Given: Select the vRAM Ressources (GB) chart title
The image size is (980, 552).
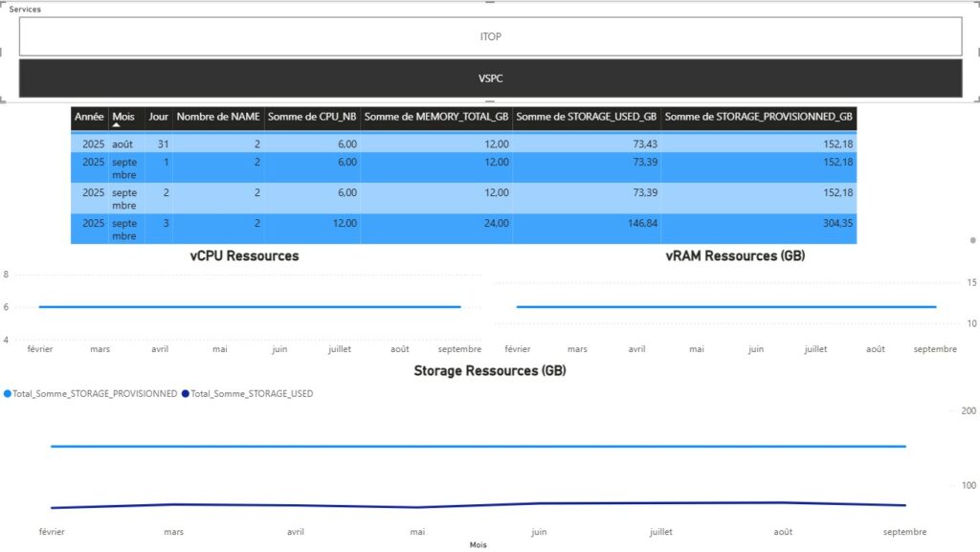Looking at the screenshot, I should pyautogui.click(x=735, y=256).
